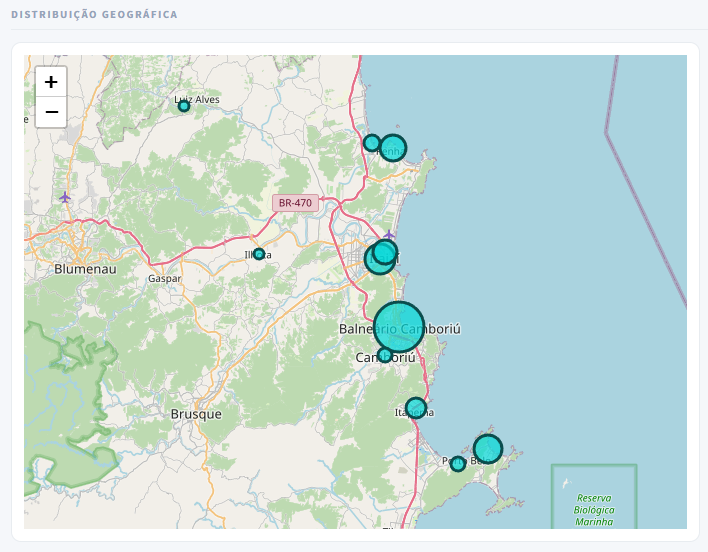
Task: Click the Brusque city label
Action: tap(196, 414)
